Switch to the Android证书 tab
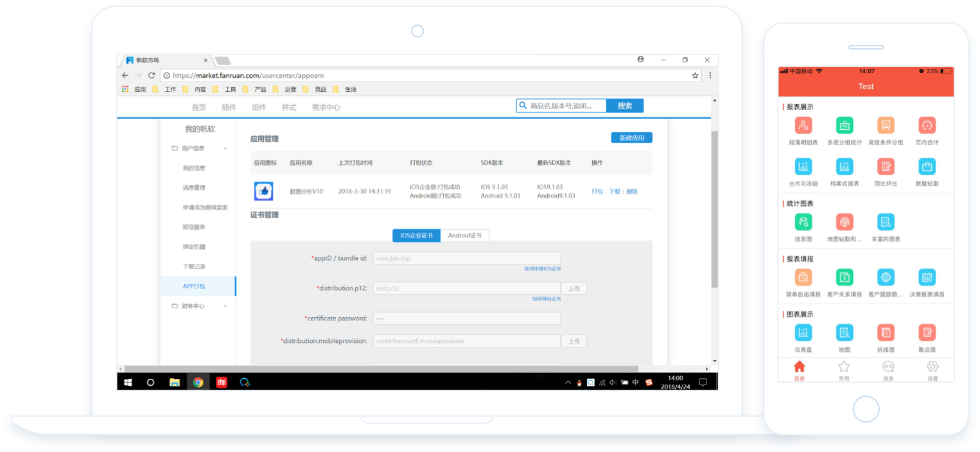Viewport: 980px width, 452px height. [465, 236]
